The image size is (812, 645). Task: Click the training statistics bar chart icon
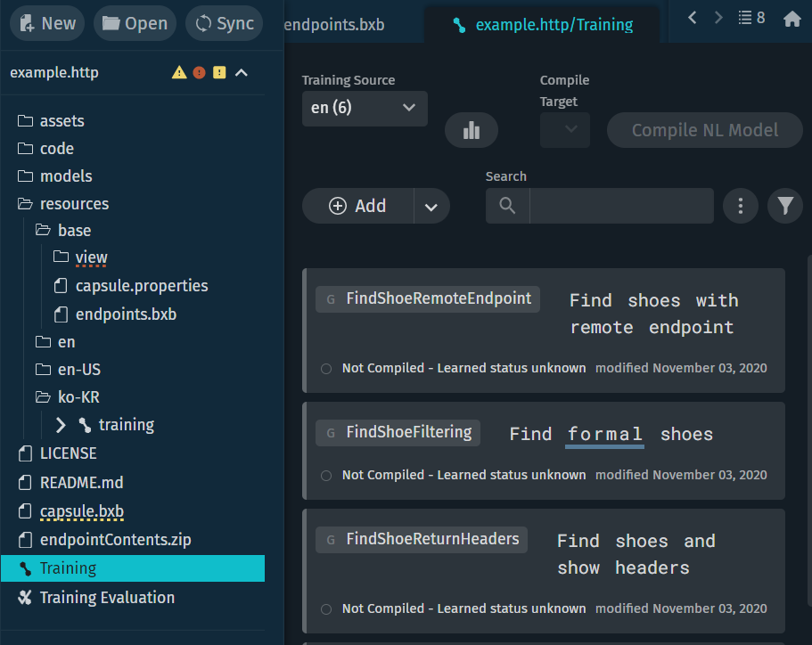tap(472, 130)
